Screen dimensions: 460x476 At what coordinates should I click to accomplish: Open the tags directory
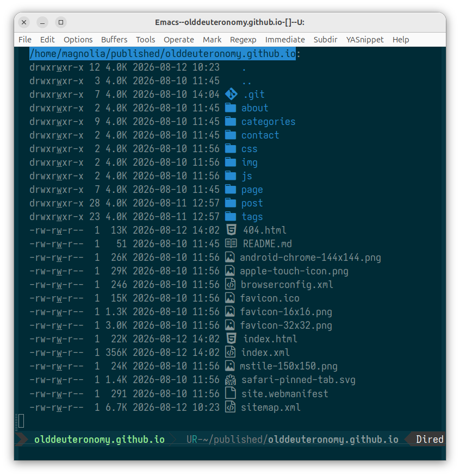pos(252,217)
